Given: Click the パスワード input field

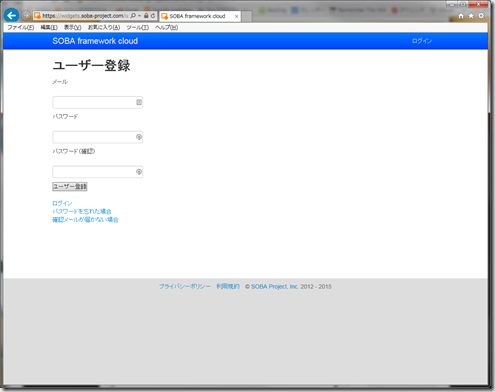Looking at the screenshot, I should [x=97, y=137].
